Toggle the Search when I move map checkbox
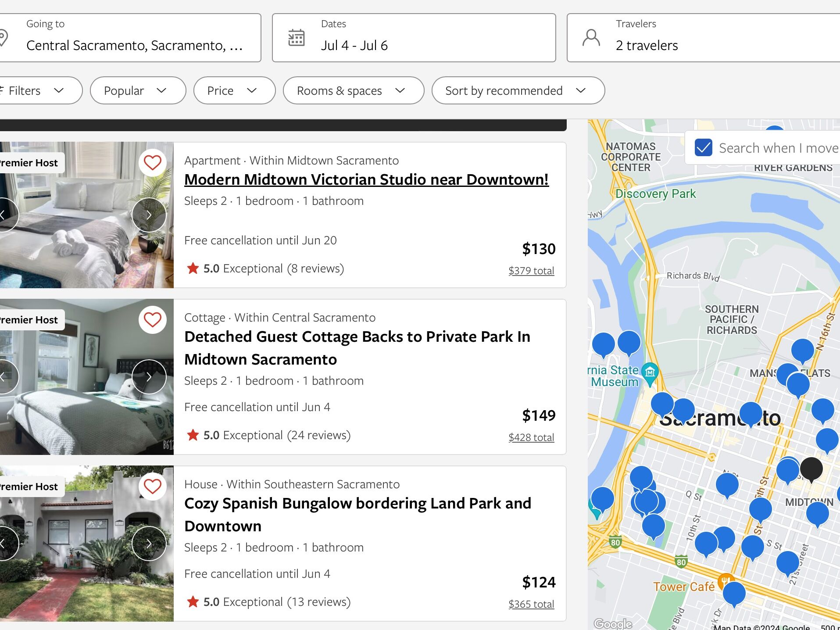The height and width of the screenshot is (630, 840). click(704, 148)
